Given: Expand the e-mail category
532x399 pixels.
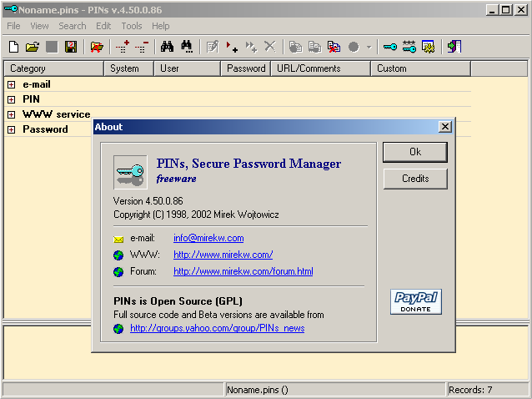Looking at the screenshot, I should (x=12, y=84).
